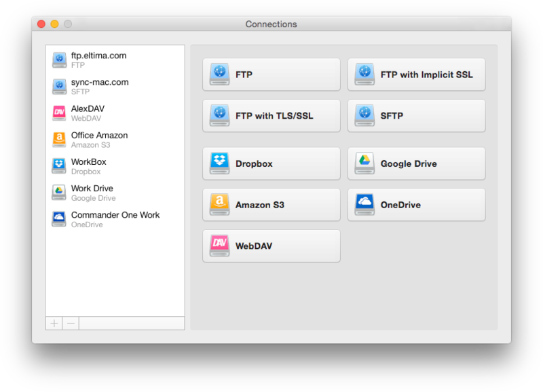Choose FTP with Implicit SSL connection type
543x392 pixels.
pos(417,75)
